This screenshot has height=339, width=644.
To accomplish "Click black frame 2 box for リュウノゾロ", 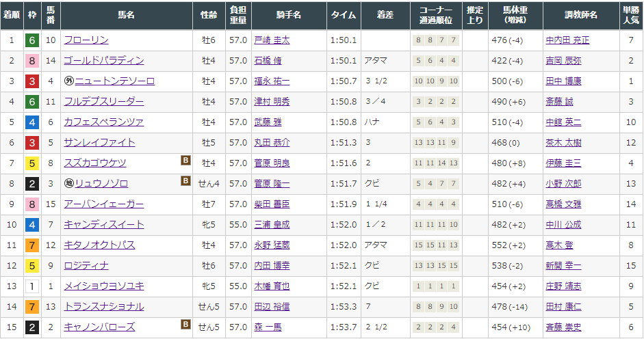I will pos(32,184).
